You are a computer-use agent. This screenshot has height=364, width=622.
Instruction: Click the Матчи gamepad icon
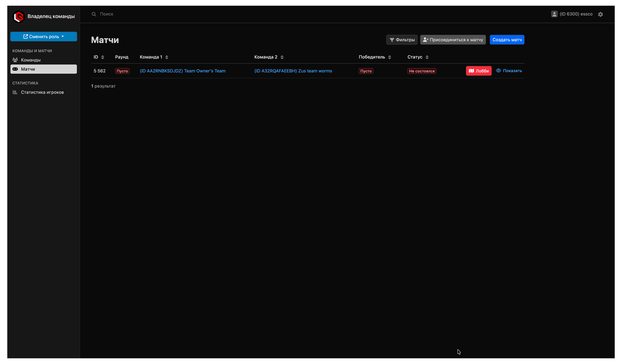coord(15,69)
